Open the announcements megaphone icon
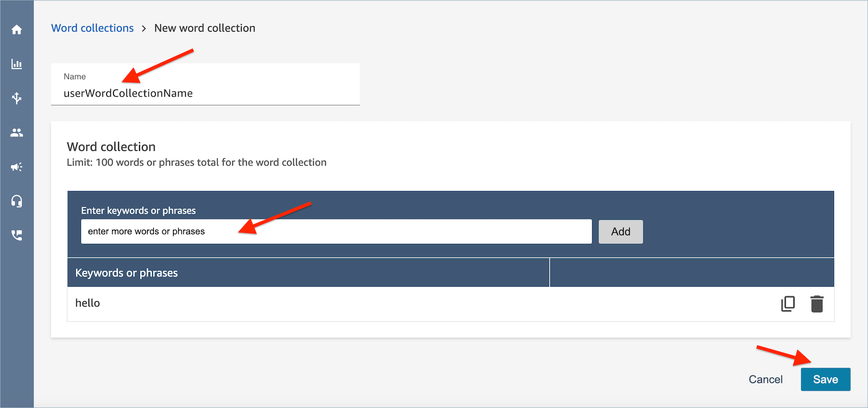 click(x=17, y=167)
